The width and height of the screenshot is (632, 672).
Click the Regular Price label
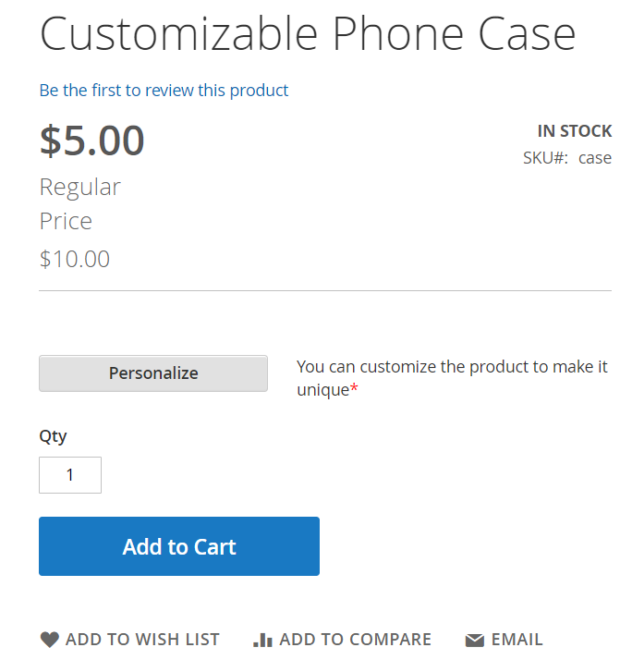(x=80, y=204)
